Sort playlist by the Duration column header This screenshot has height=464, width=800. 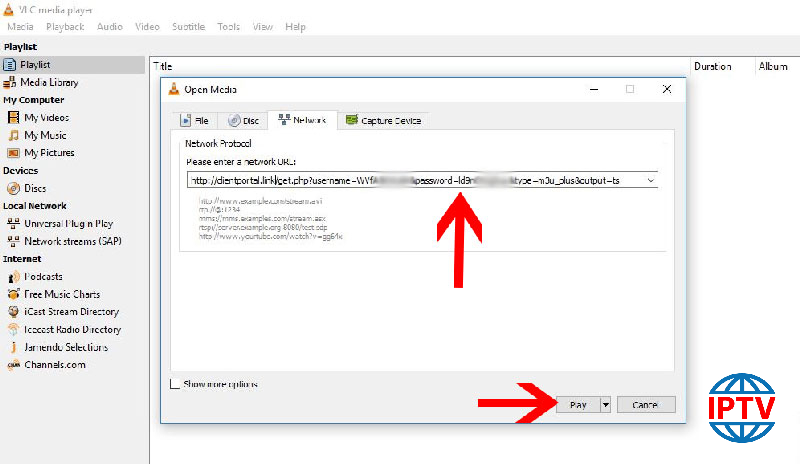point(713,67)
